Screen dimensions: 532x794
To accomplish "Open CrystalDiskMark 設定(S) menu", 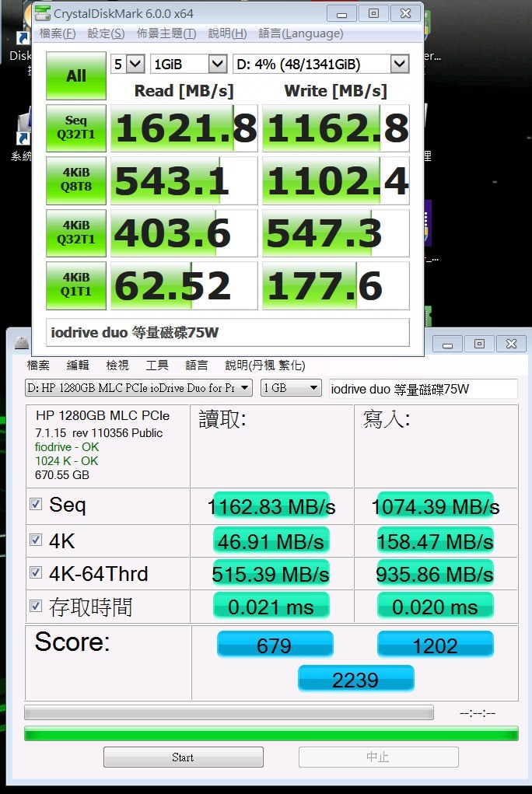I will pos(106,34).
